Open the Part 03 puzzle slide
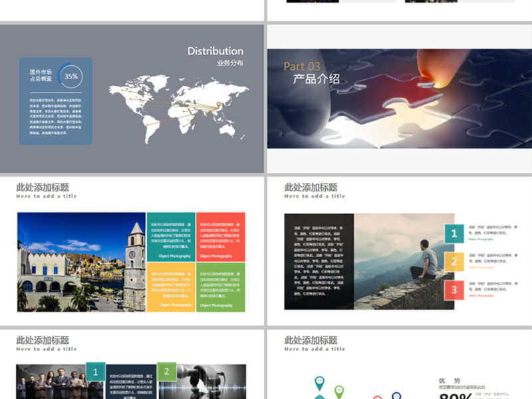 tap(399, 98)
